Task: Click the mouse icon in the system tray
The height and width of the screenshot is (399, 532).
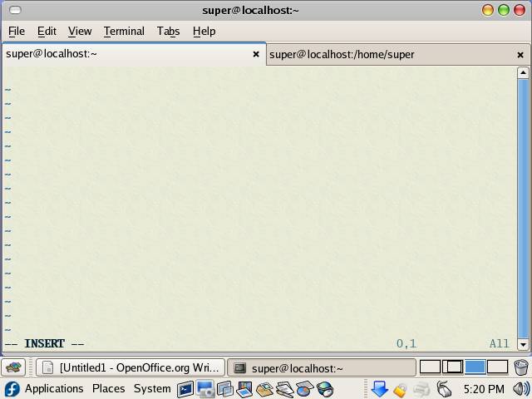Action: (x=444, y=389)
